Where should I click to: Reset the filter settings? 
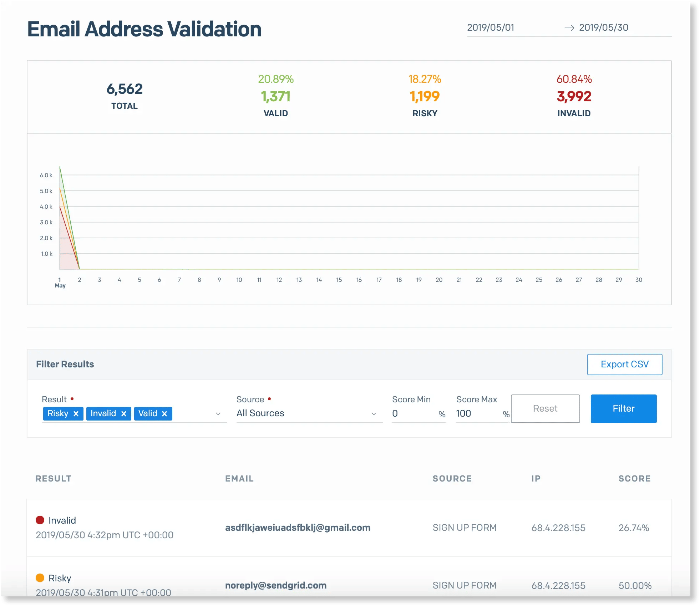click(x=545, y=408)
